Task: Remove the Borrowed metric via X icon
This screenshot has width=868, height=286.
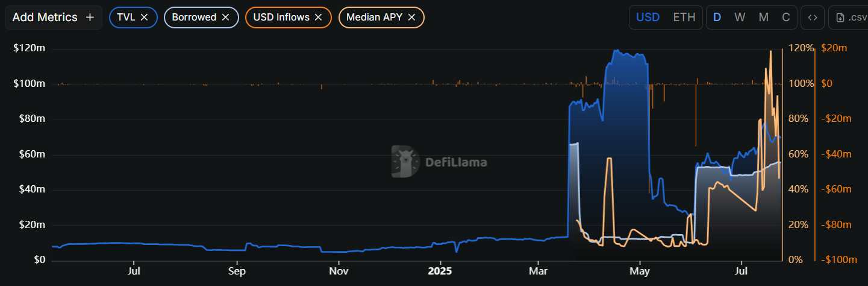Action: [226, 17]
